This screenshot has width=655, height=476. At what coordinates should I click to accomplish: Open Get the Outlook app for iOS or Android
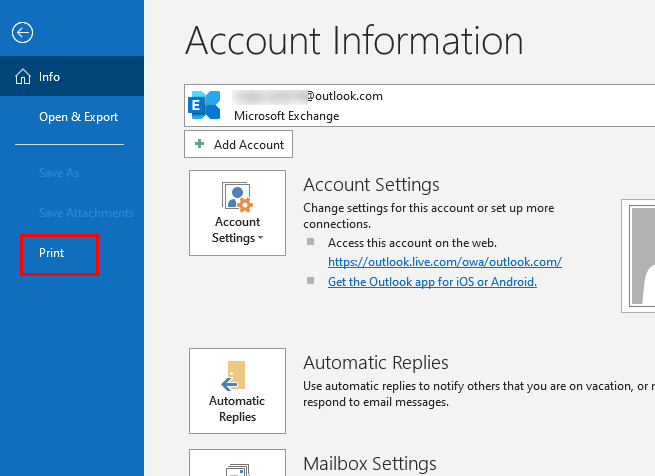pos(432,282)
